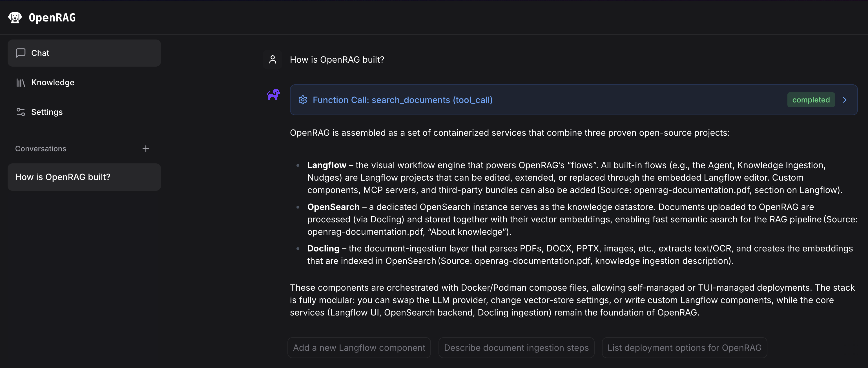Open Settings via the sliders icon

pos(21,112)
